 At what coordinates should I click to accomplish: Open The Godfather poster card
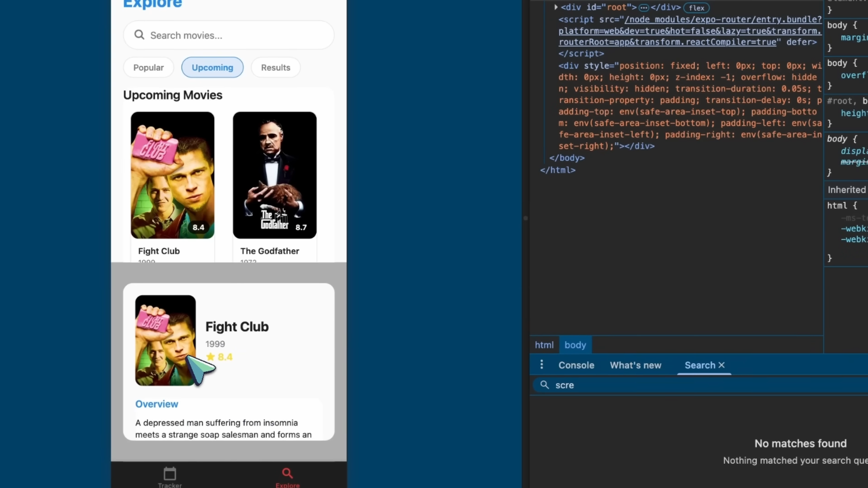click(x=275, y=175)
